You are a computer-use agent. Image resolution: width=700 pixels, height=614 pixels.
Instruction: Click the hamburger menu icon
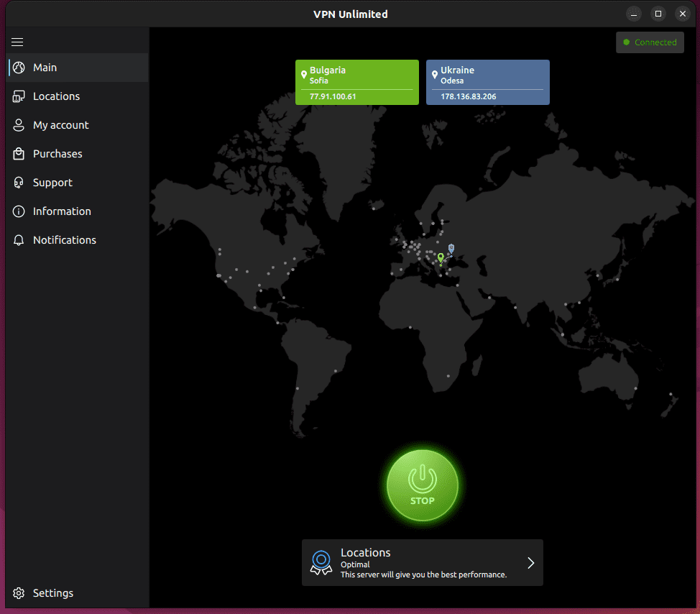(17, 42)
